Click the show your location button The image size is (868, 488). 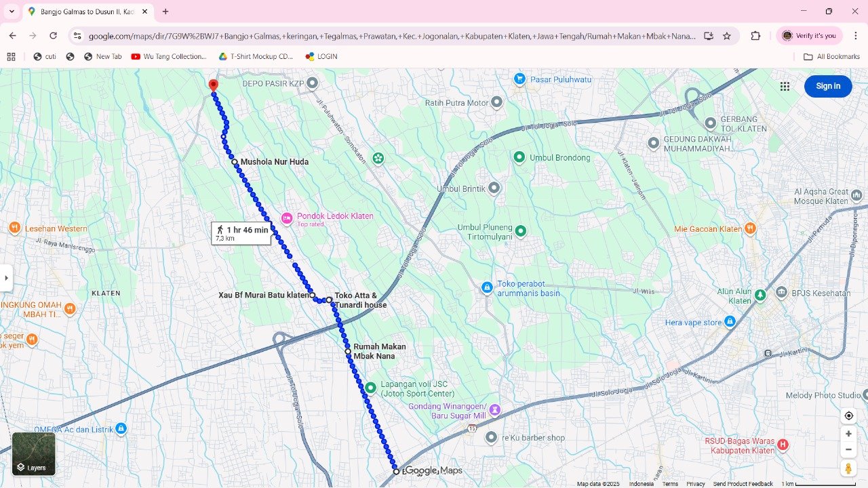pos(848,415)
